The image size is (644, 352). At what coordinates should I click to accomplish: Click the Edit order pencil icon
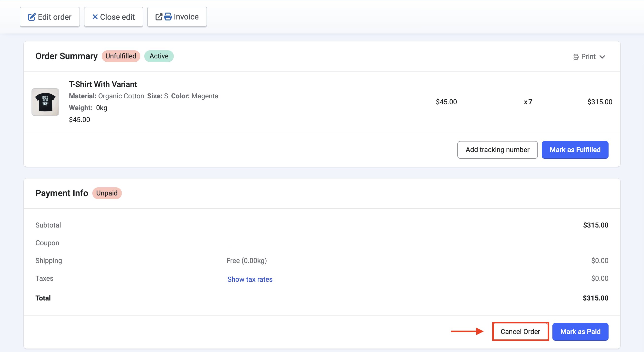point(32,17)
